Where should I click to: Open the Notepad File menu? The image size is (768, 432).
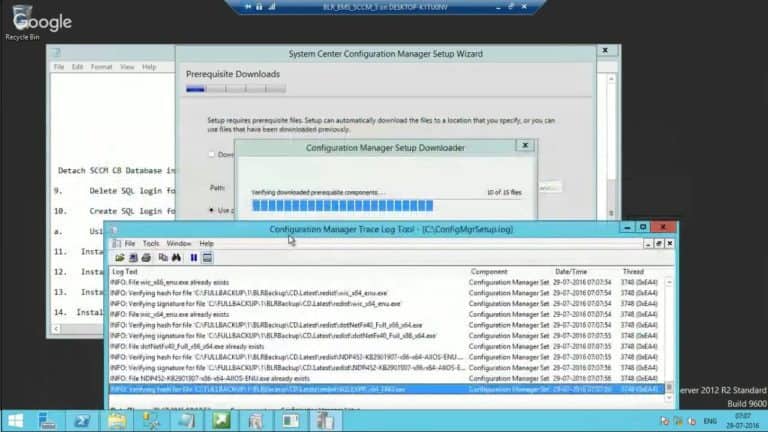coord(59,67)
